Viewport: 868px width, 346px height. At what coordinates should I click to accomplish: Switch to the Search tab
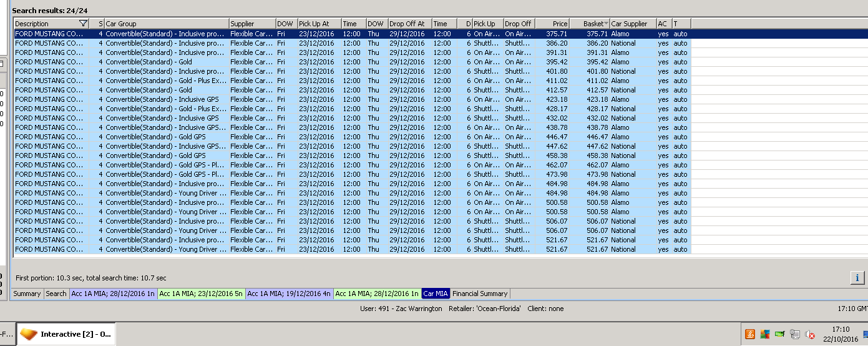pyautogui.click(x=56, y=294)
